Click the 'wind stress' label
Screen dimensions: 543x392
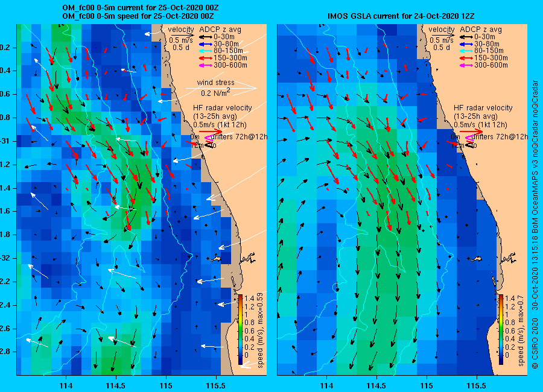(216, 83)
